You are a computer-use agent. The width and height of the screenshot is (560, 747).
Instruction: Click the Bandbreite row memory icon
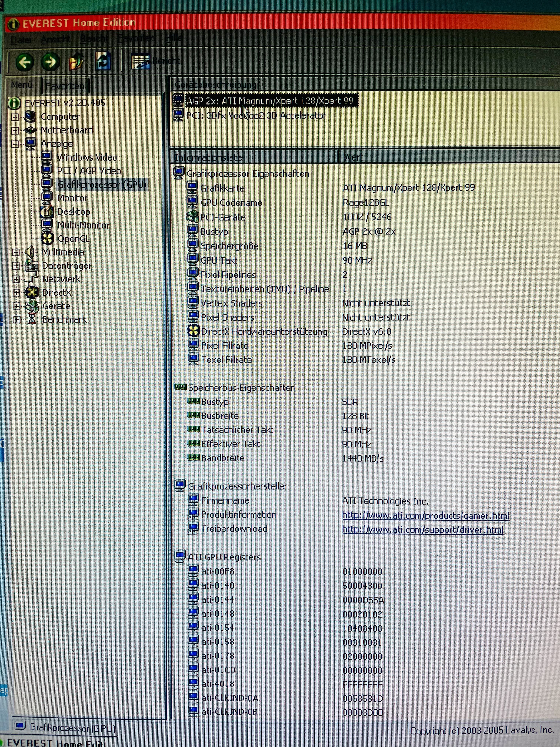(194, 458)
